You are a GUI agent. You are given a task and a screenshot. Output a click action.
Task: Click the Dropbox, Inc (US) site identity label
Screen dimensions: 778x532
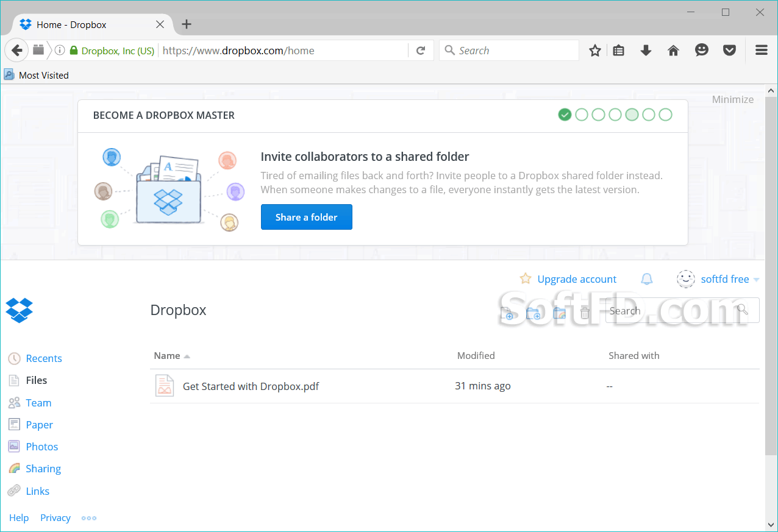(118, 51)
